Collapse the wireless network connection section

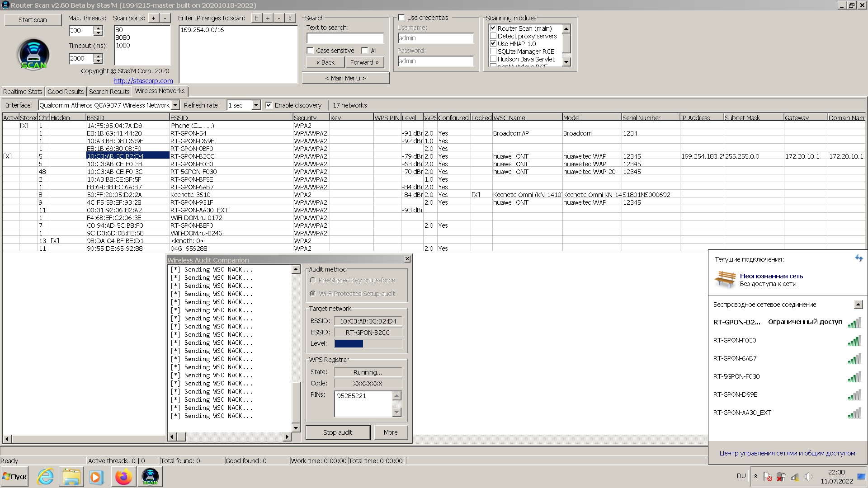(x=858, y=305)
